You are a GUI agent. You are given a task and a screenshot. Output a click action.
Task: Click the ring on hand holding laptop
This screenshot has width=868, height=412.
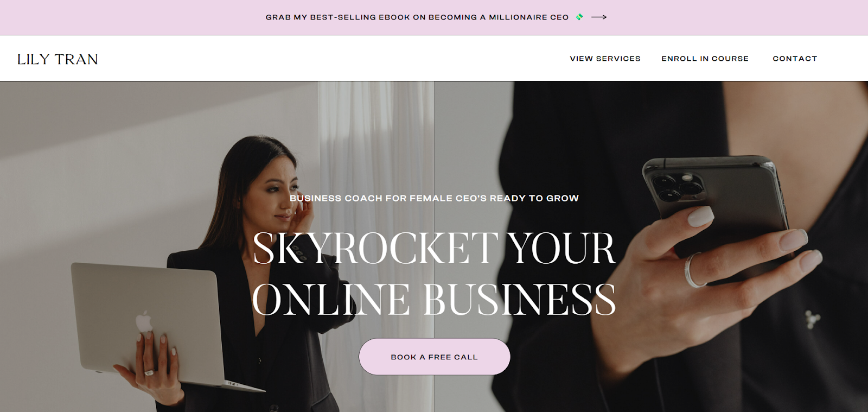click(149, 372)
